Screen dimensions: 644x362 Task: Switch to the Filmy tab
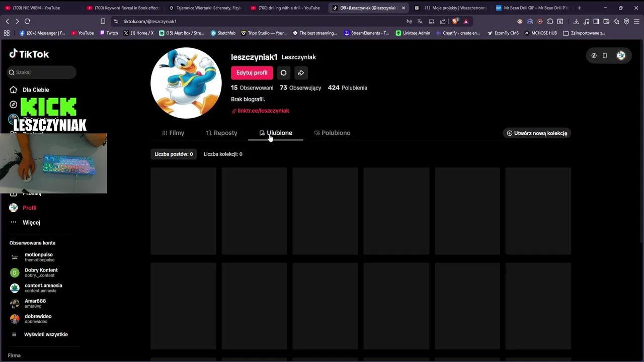(173, 133)
